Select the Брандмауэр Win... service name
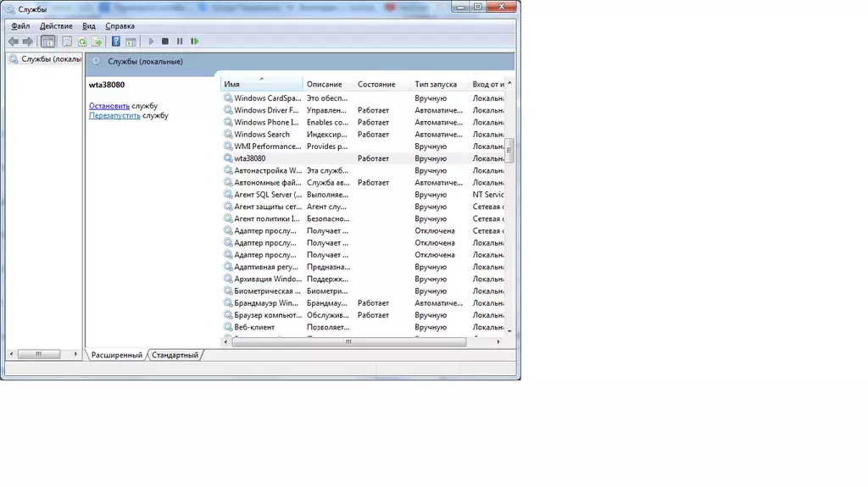This screenshot has width=868, height=487. tap(266, 303)
